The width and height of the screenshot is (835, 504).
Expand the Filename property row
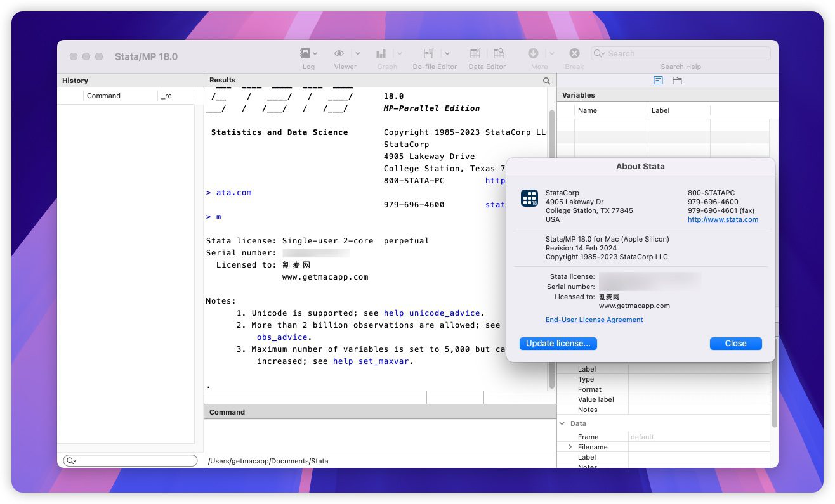(x=570, y=447)
